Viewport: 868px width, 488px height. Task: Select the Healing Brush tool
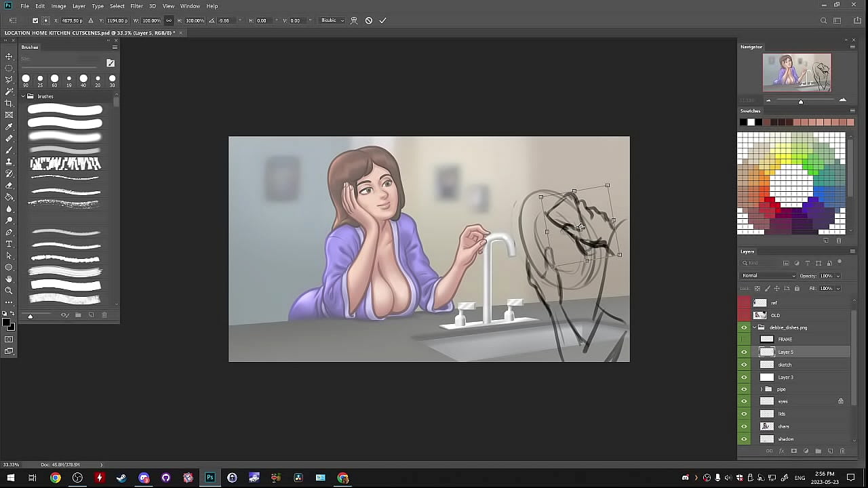[x=9, y=138]
